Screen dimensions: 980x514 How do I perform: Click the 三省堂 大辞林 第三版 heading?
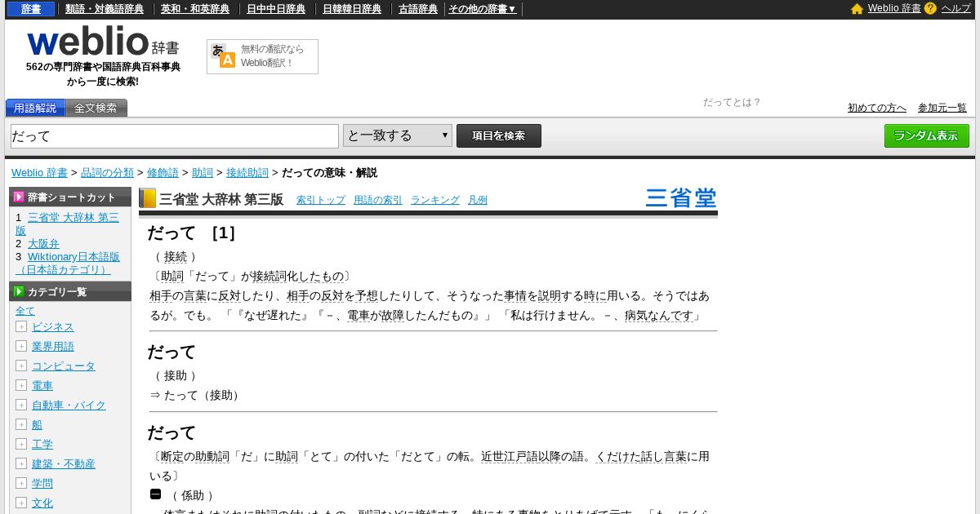(221, 199)
